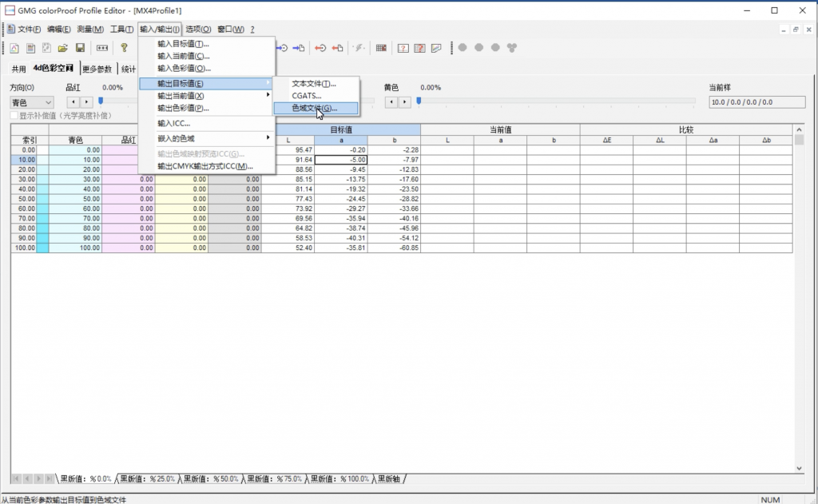Viewport: 818px width, 504px height.
Task: Open the 黑版值 %25.0% sheet tab
Action: tap(148, 479)
